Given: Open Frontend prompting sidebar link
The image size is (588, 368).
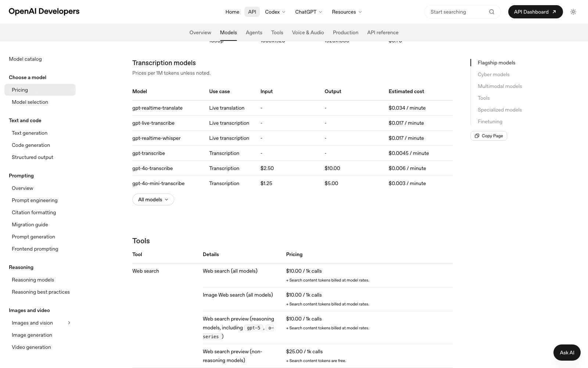Looking at the screenshot, I should click(x=35, y=249).
